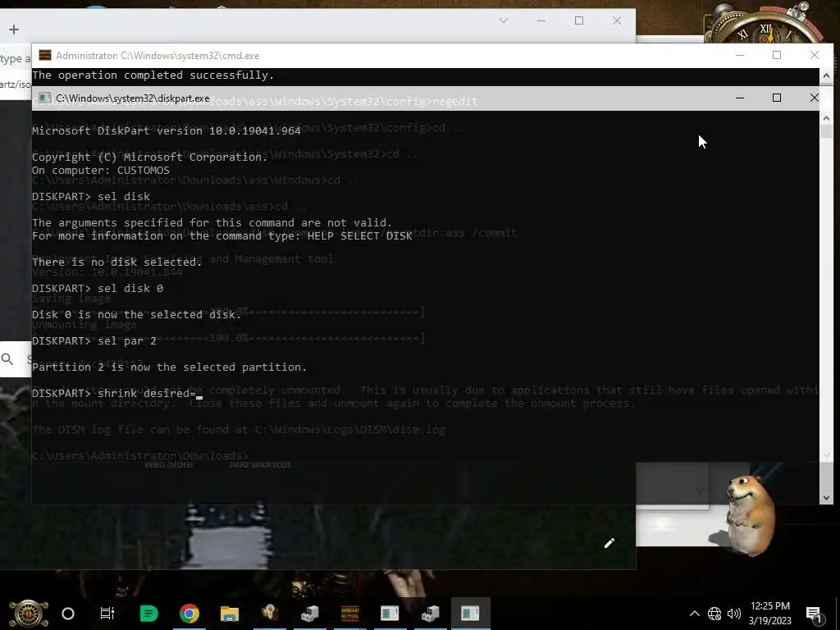Click the hamster desktop gadget
Image resolution: width=840 pixels, height=630 pixels.
(x=750, y=514)
